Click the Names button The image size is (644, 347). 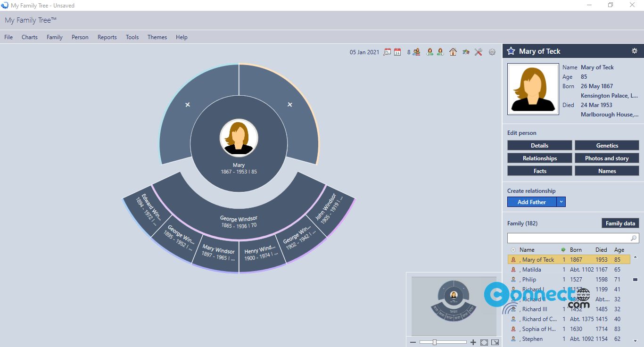pos(607,171)
